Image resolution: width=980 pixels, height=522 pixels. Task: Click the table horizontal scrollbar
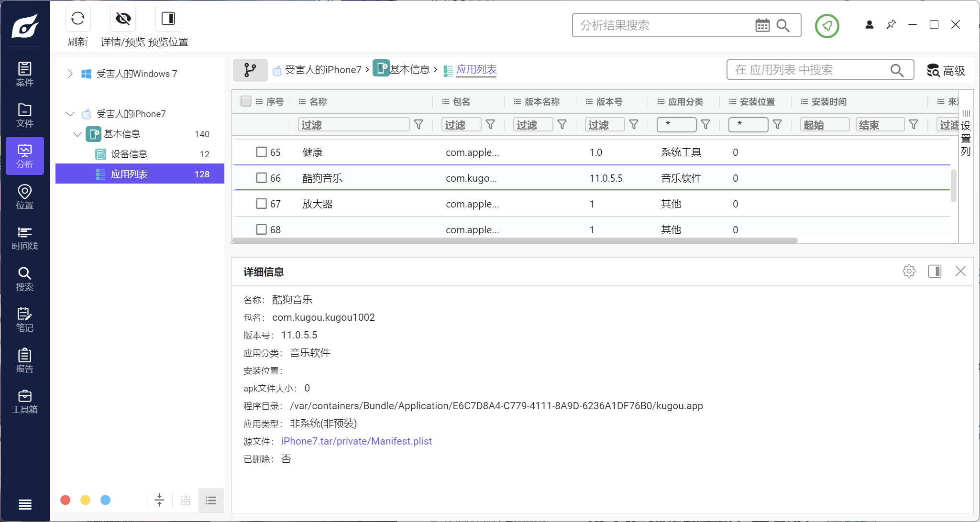click(515, 240)
